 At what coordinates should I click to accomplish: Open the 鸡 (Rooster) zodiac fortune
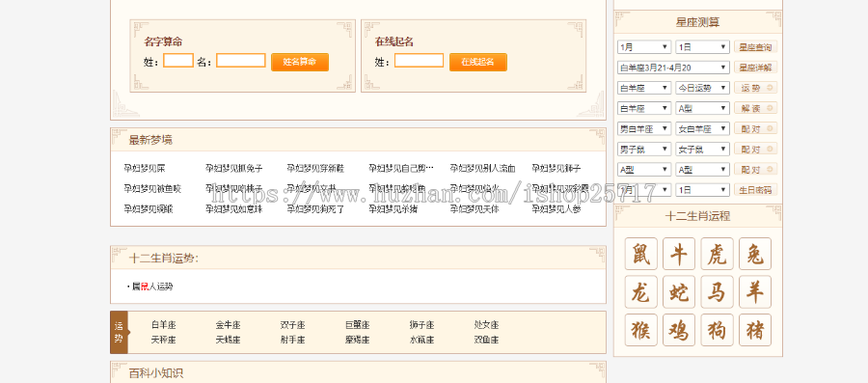[679, 330]
